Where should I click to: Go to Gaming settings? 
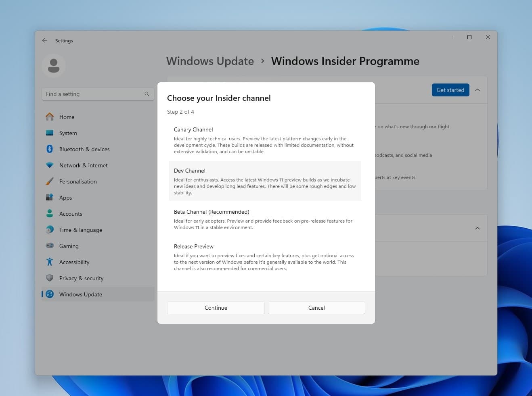click(98, 246)
